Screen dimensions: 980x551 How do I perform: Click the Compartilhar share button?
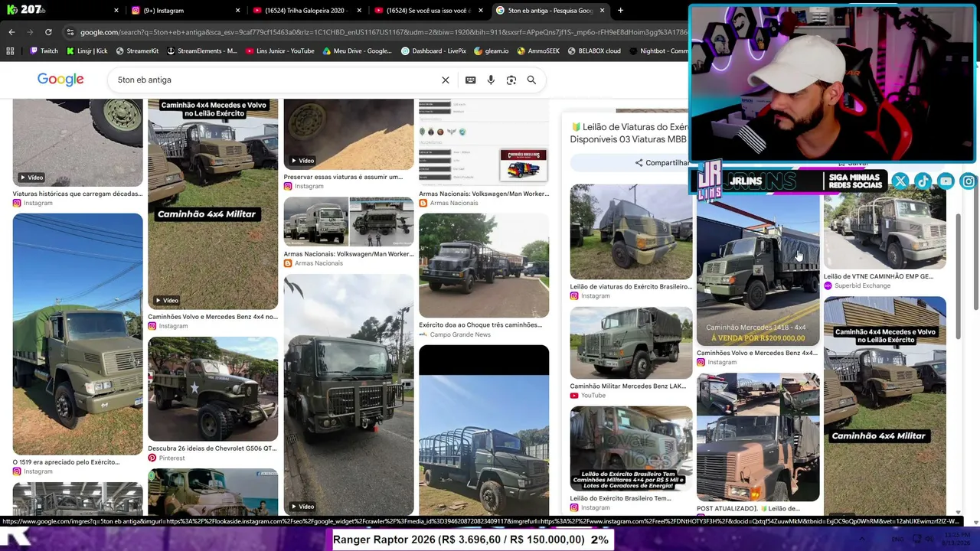(662, 162)
